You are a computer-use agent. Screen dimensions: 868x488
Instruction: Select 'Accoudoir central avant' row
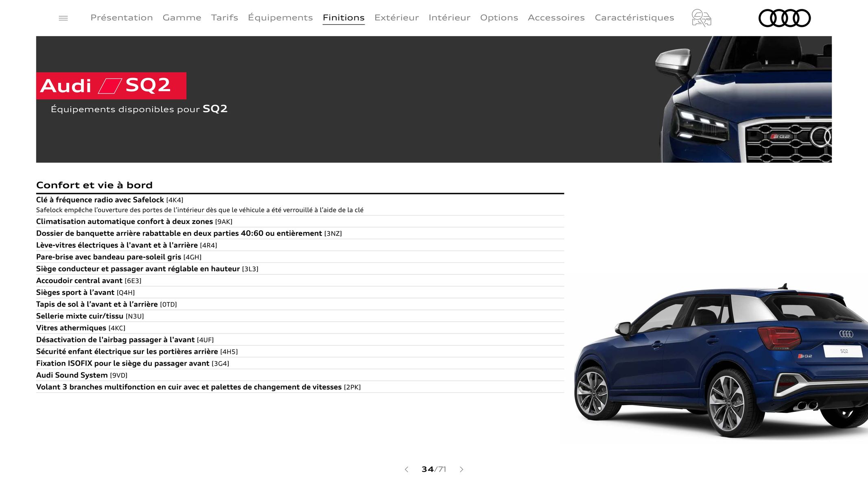[300, 280]
